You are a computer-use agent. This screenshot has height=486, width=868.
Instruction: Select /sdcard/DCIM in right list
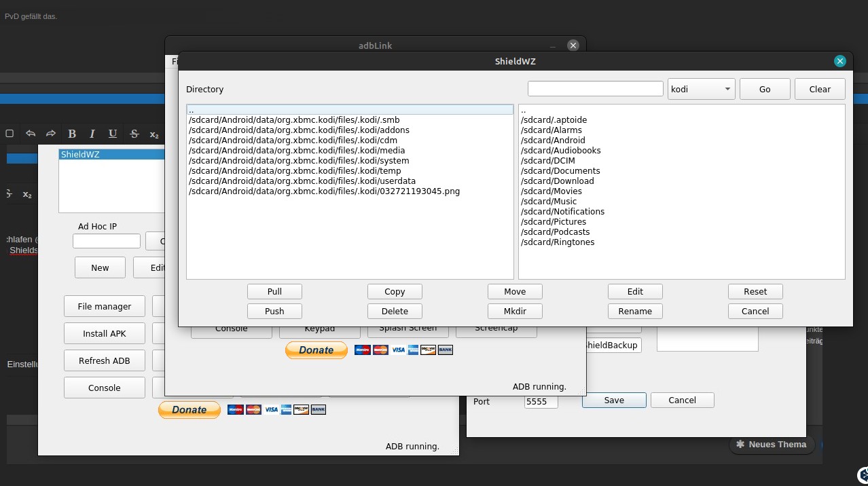(681, 161)
